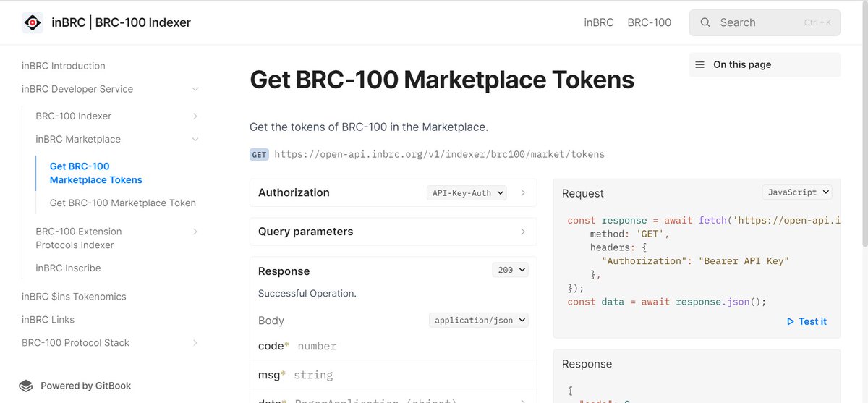
Task: Click the inBRC eye logo icon
Action: pos(33,22)
